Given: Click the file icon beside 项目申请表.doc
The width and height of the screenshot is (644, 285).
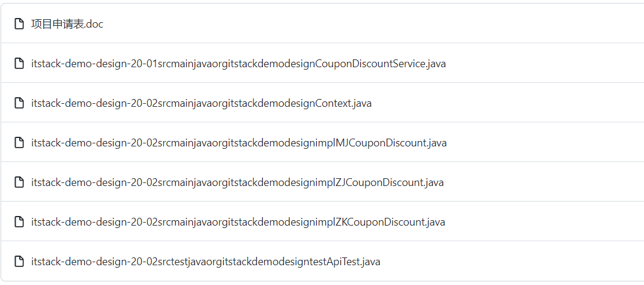Looking at the screenshot, I should click(19, 24).
